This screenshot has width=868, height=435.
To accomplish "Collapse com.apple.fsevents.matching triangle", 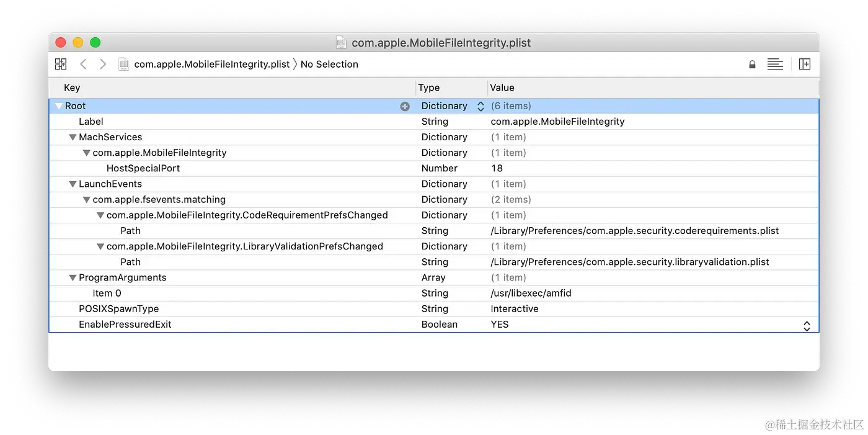I will (87, 200).
